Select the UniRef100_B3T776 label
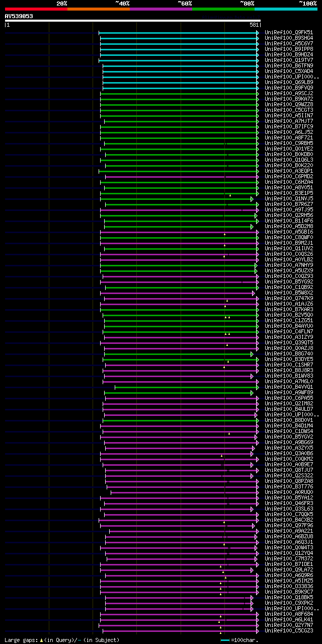This screenshot has height=644, width=322. (x=289, y=486)
